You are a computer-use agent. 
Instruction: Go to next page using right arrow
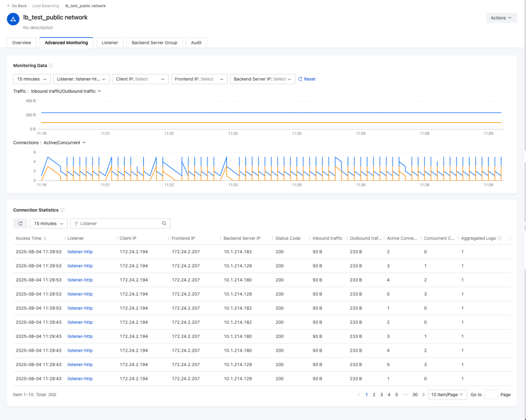coord(423,395)
